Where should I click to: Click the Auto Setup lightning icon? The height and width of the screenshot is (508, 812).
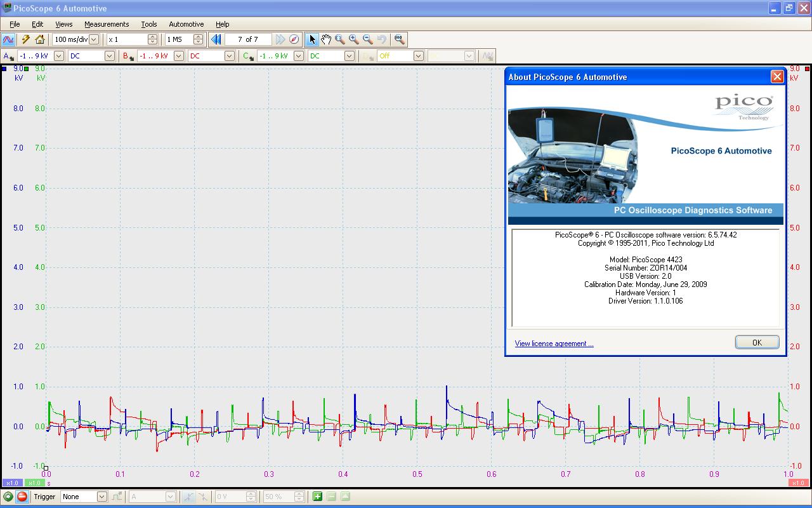pos(26,39)
